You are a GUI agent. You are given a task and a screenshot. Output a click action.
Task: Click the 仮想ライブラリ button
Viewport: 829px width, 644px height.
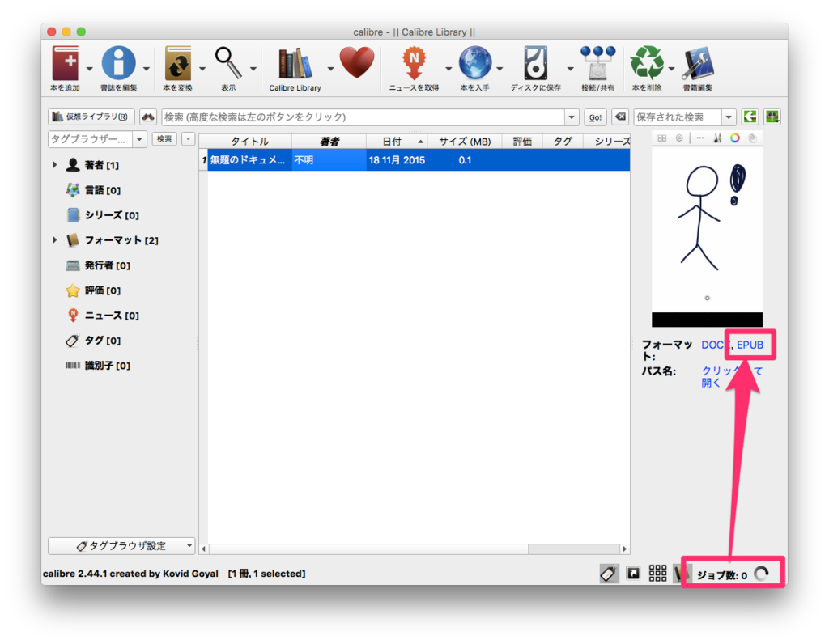coord(91,117)
